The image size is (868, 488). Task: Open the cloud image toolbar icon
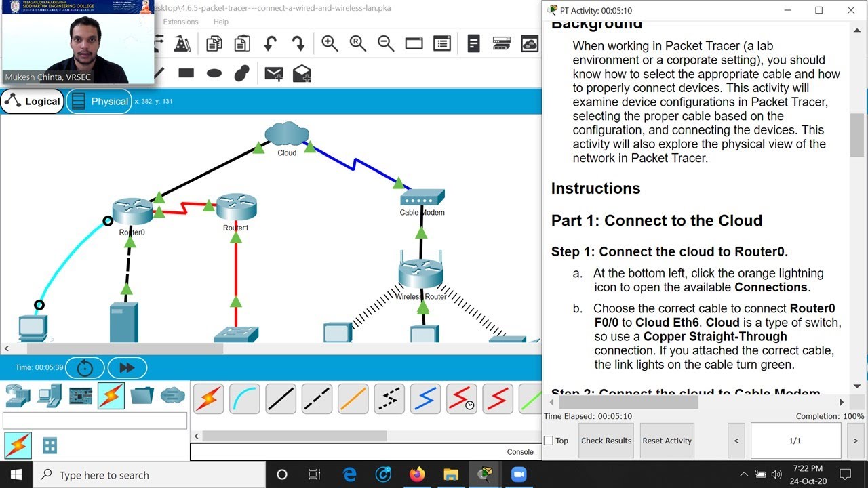(x=530, y=44)
